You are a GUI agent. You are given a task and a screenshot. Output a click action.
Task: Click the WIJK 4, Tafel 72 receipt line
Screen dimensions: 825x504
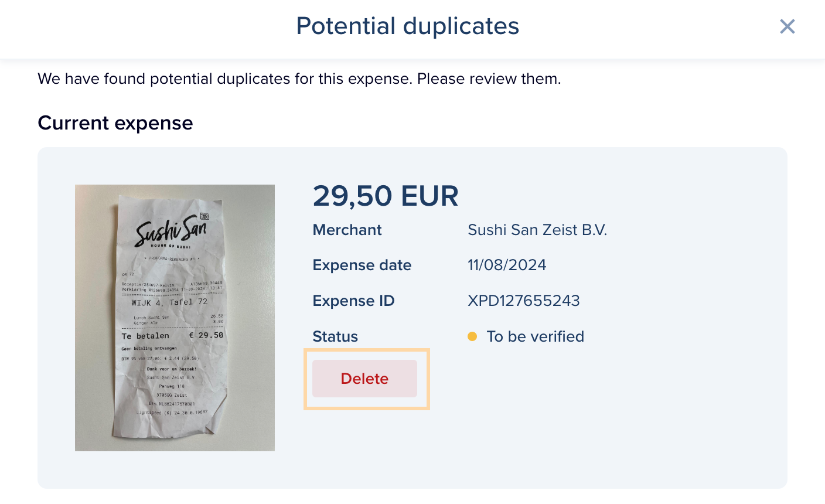pyautogui.click(x=169, y=302)
